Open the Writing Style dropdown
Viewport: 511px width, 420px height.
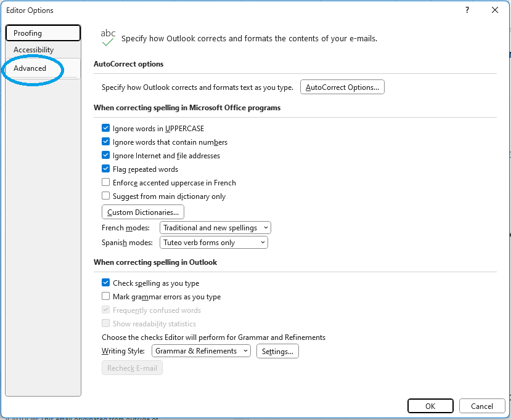pos(201,351)
